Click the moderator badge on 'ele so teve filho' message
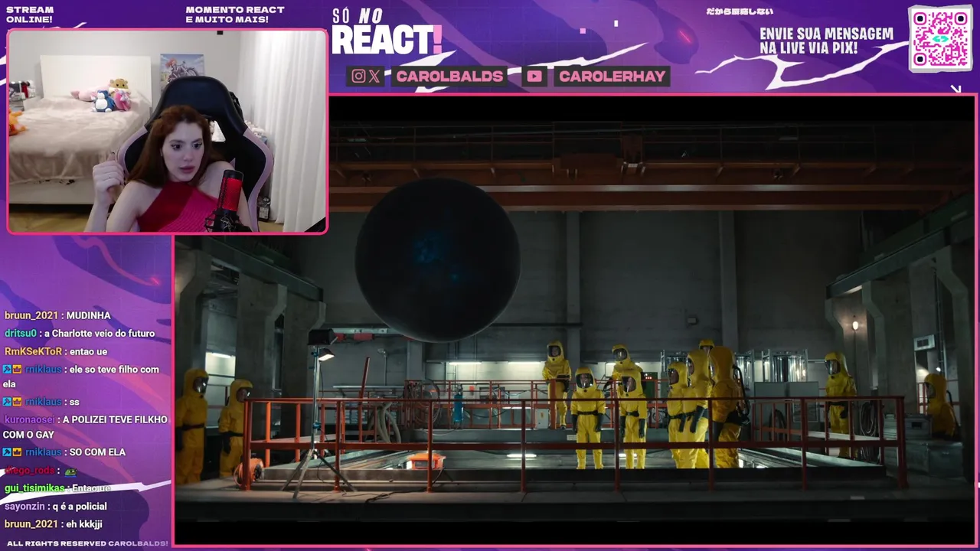 pyautogui.click(x=7, y=370)
